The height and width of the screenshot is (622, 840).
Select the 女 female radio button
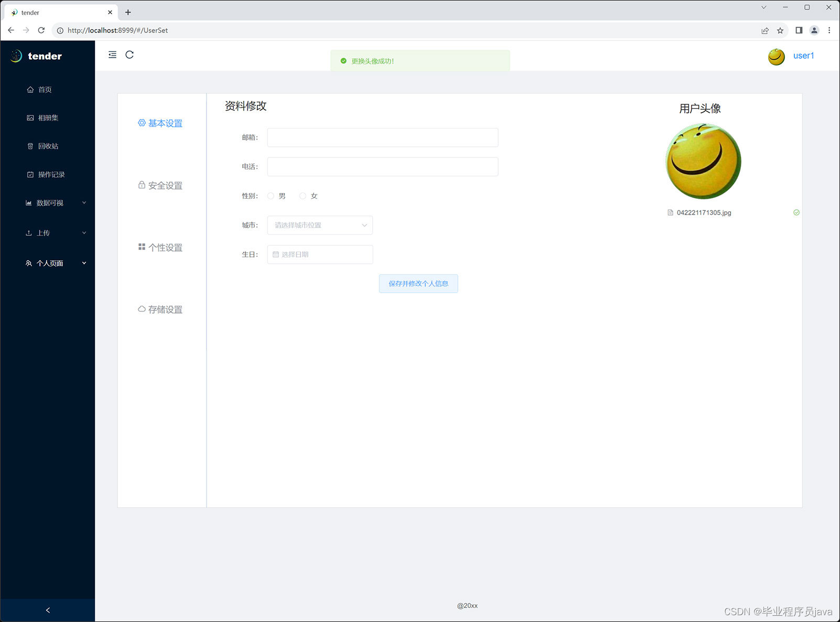coord(303,196)
